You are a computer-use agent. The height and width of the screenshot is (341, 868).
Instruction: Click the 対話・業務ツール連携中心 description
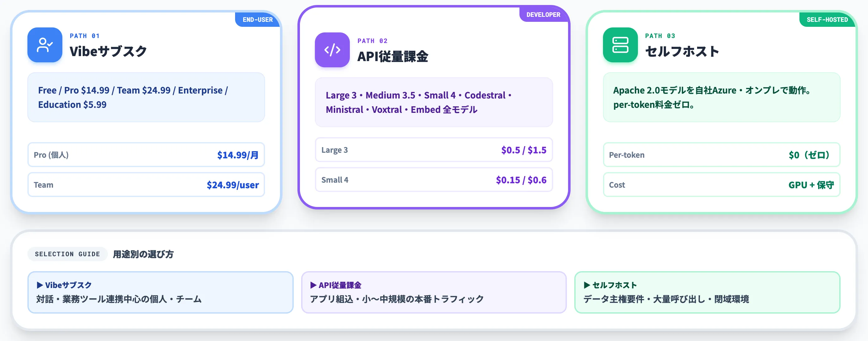(x=119, y=299)
